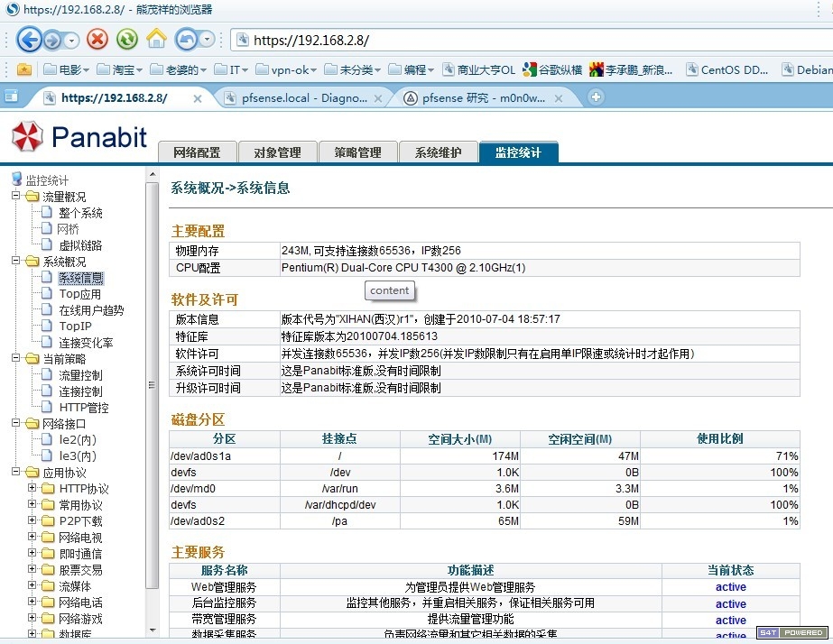Collapse the 流量概况 tree node
This screenshot has width=833, height=644.
click(x=16, y=197)
